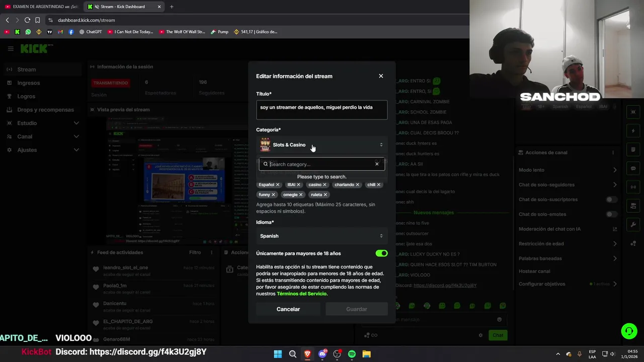Screen dimensions: 644x362
Task: Open Acciones de canal three-dot menu
Action: [613, 152]
